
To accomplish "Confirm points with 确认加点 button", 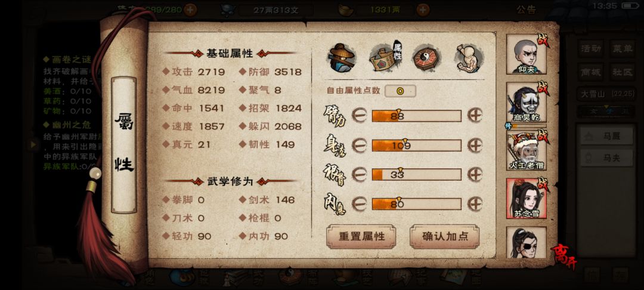I will coord(444,237).
